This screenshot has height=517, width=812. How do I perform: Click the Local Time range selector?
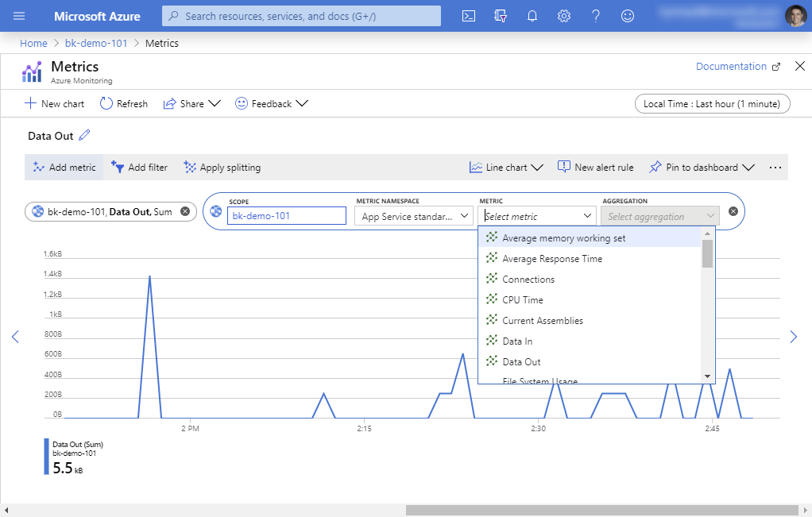pos(713,103)
